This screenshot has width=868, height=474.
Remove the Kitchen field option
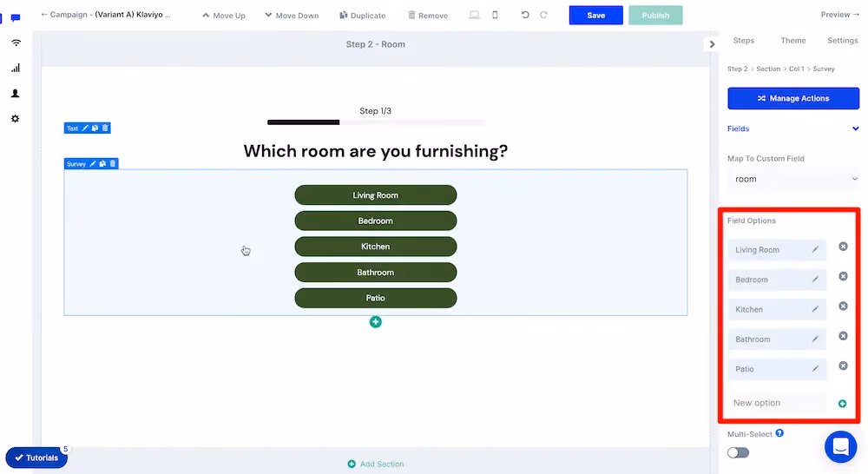(x=843, y=306)
